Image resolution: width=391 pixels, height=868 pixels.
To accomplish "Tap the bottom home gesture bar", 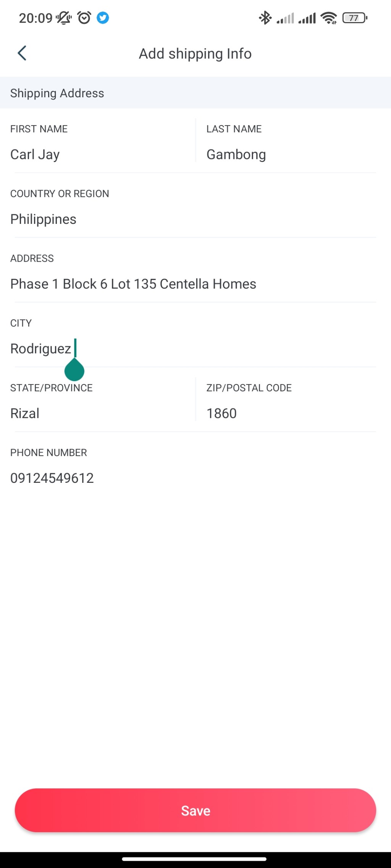I will pos(195,859).
